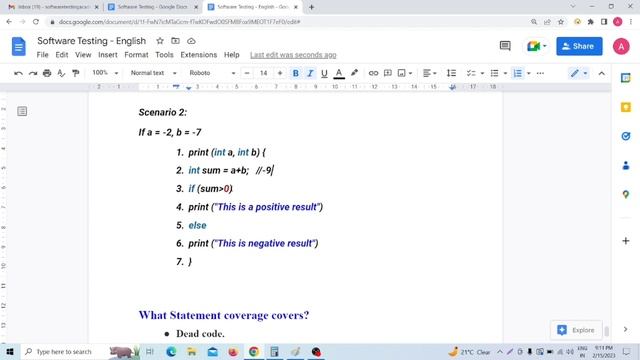Toggle Bold formatting

point(296,73)
